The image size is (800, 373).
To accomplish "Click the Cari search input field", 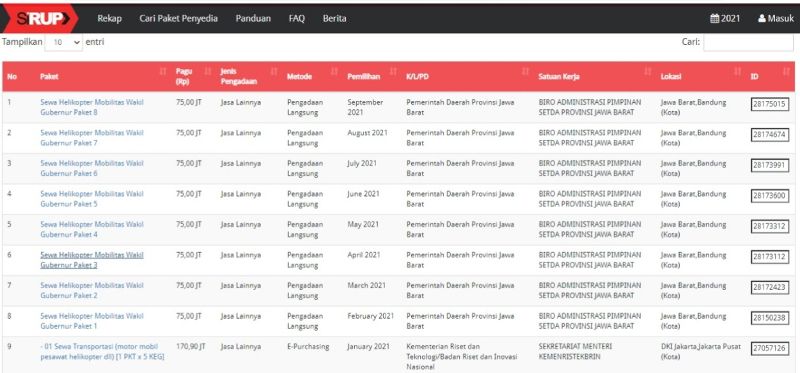I will [x=748, y=42].
